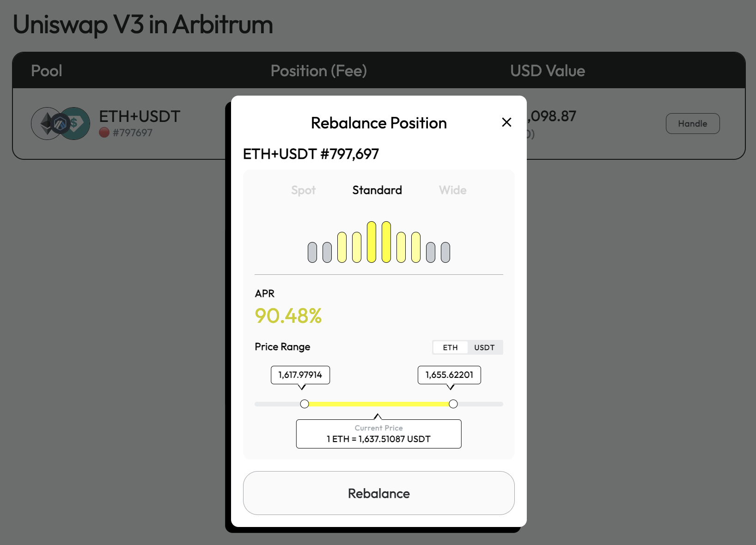
Task: Click the lower price range slider handle
Action: coord(305,404)
